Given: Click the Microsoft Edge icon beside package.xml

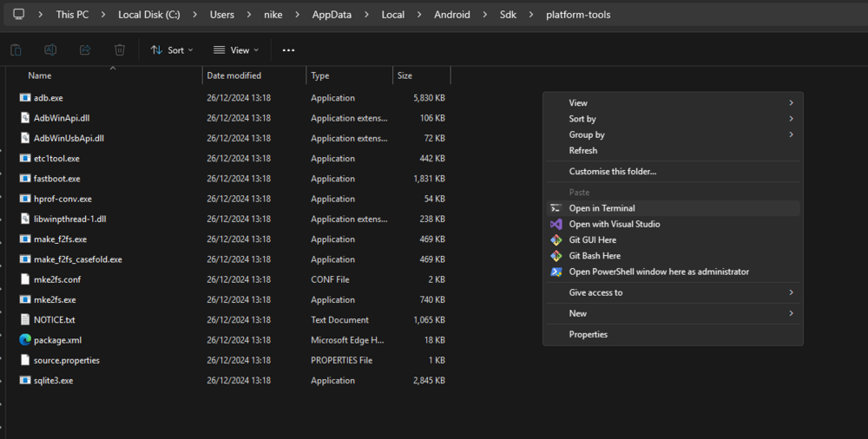Looking at the screenshot, I should 25,340.
